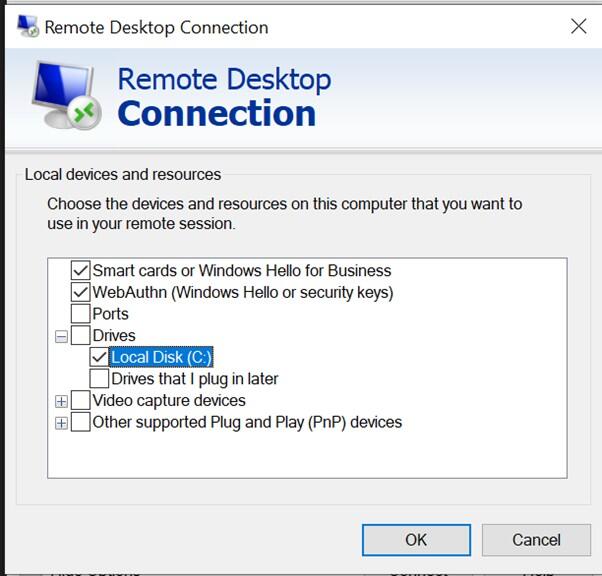
Task: Select the WebAuthn (Windows Hello or security keys) label
Action: pos(243,293)
